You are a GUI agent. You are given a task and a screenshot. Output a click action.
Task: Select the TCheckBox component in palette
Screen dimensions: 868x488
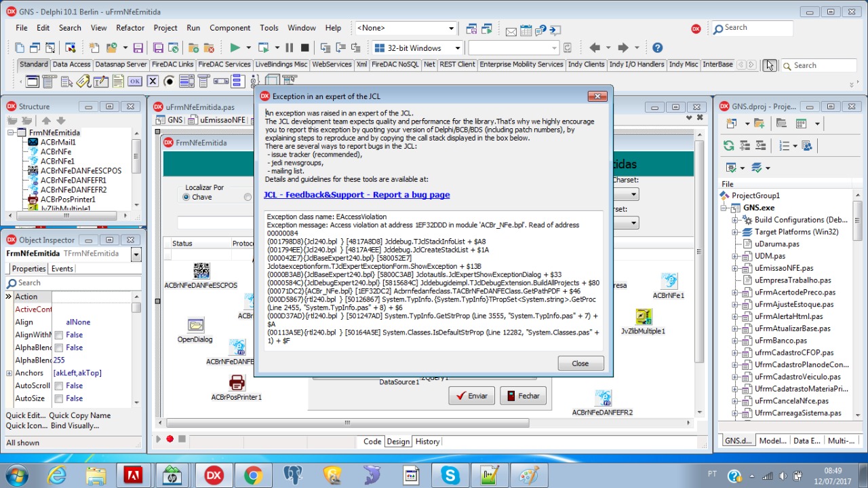pyautogui.click(x=153, y=81)
